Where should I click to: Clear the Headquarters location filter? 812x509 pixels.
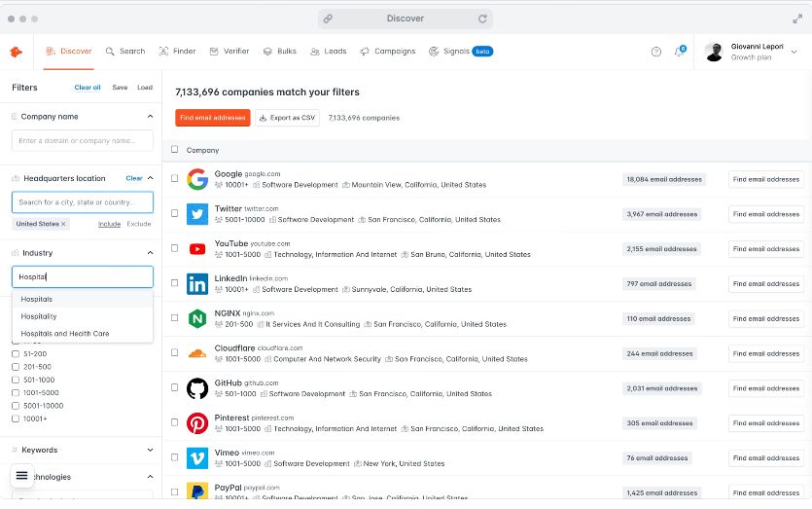pyautogui.click(x=134, y=178)
